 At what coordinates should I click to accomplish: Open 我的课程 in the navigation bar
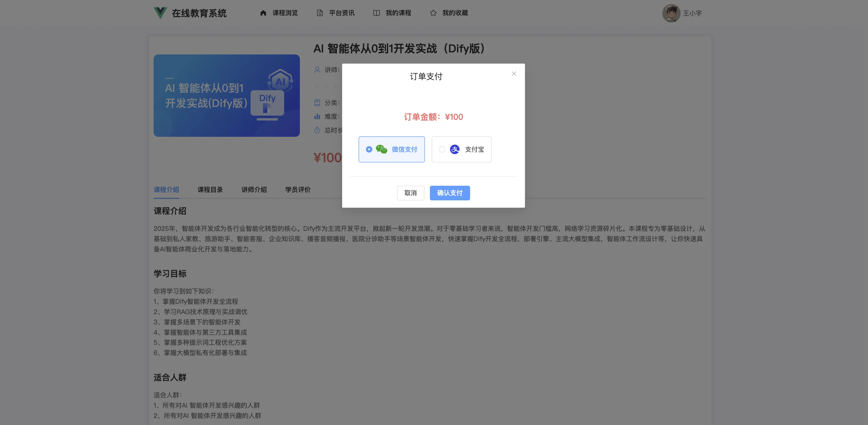(398, 13)
